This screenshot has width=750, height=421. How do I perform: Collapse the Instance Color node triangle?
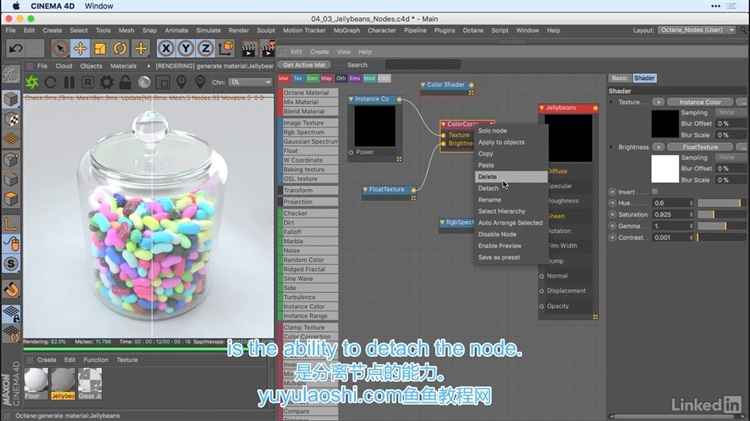click(351, 99)
